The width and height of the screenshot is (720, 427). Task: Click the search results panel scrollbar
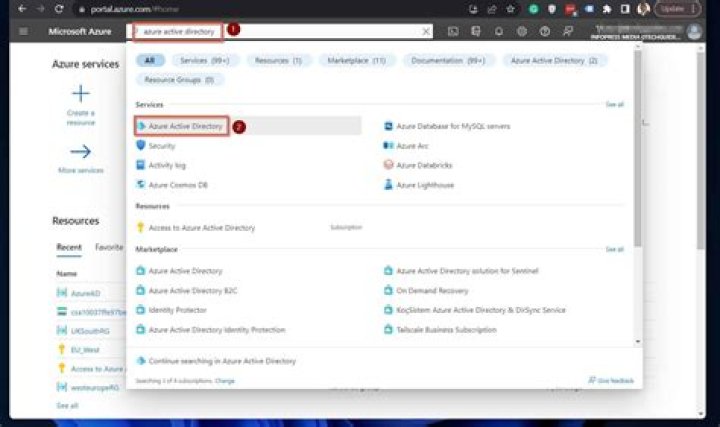638,180
